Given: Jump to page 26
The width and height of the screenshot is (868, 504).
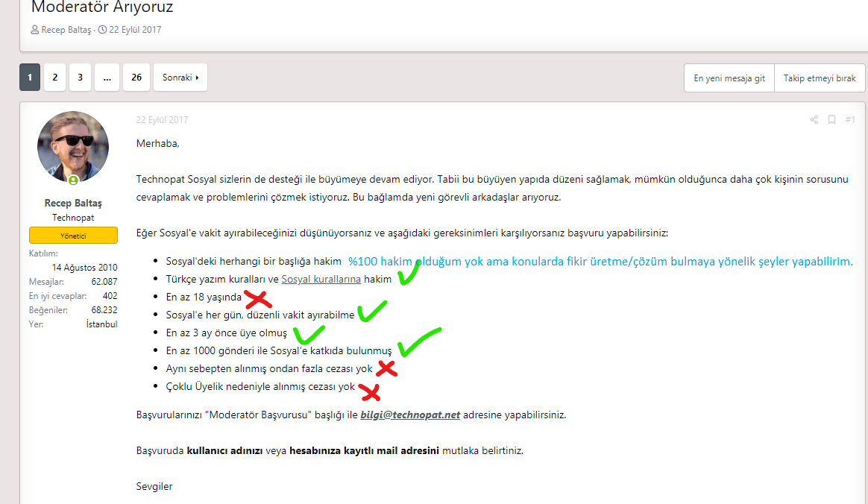Looking at the screenshot, I should (x=136, y=78).
